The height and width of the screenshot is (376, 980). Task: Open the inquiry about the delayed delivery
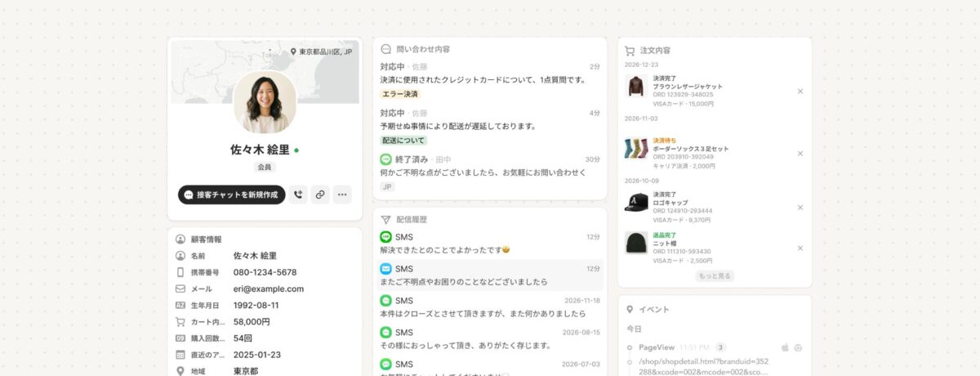click(490, 127)
